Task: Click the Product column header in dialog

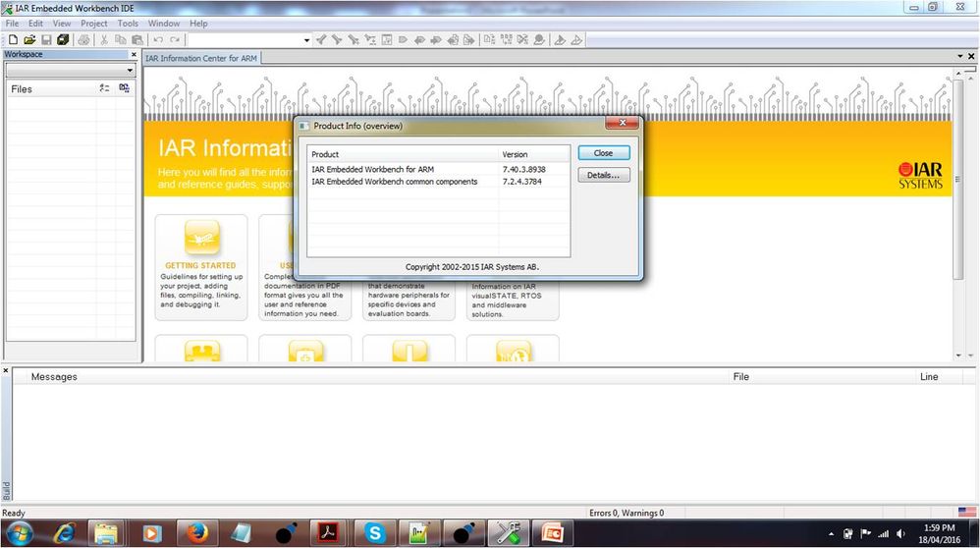Action: click(404, 154)
